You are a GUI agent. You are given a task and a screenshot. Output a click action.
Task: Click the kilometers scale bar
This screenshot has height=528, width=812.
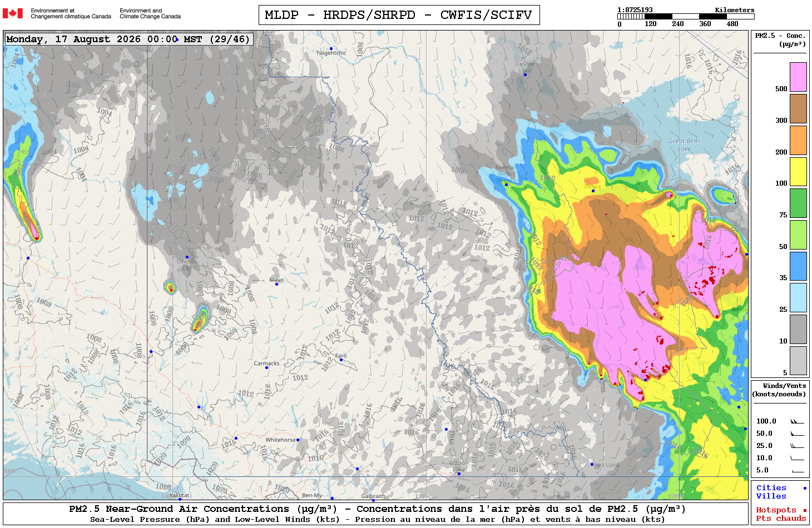pyautogui.click(x=686, y=17)
